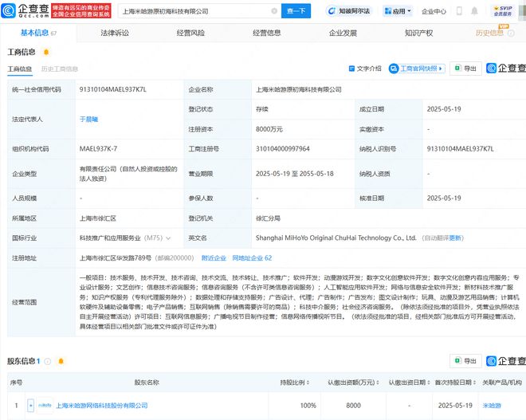Click the 经营范围 description text
The width and height of the screenshot is (526, 420).
coord(299,302)
